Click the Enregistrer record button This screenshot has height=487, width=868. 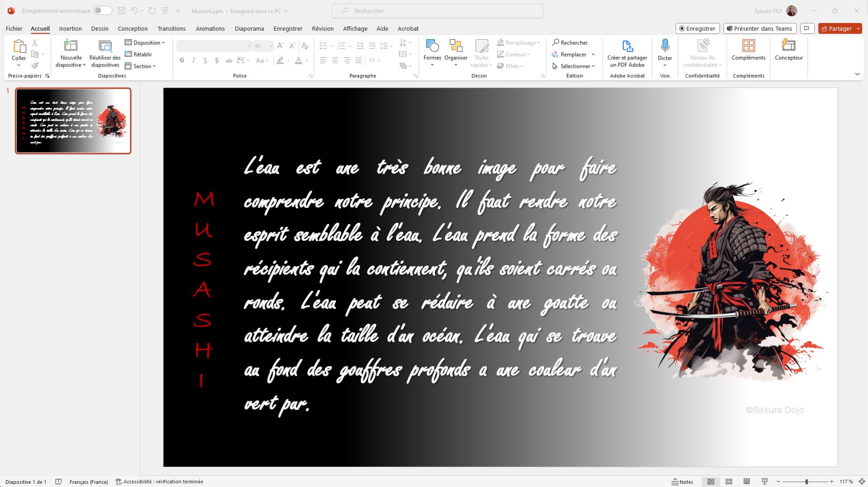[x=698, y=28]
